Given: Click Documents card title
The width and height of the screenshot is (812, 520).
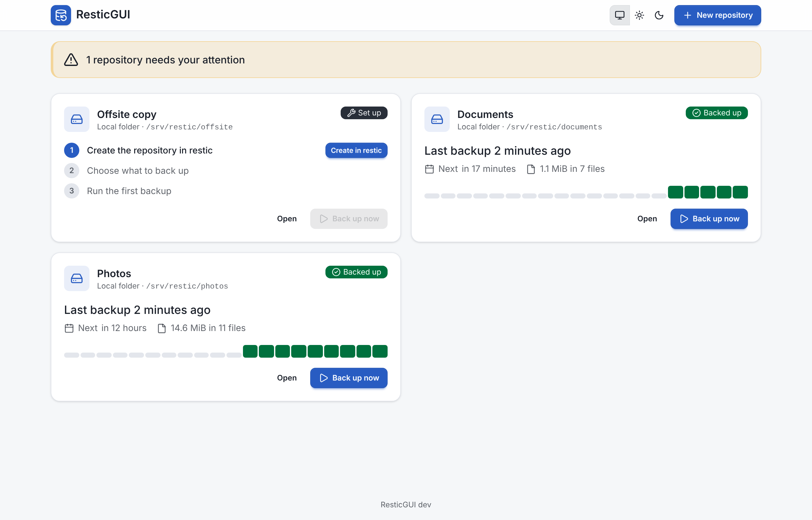Looking at the screenshot, I should tap(485, 114).
